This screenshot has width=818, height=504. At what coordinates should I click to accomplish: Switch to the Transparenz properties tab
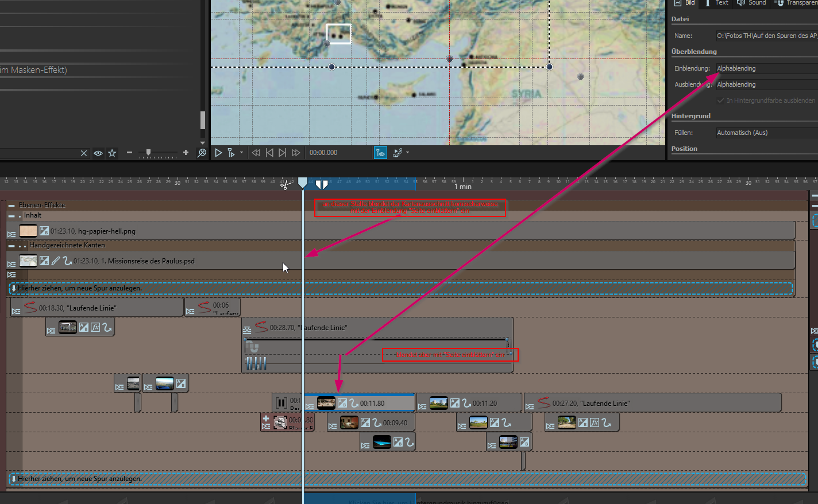coord(796,3)
